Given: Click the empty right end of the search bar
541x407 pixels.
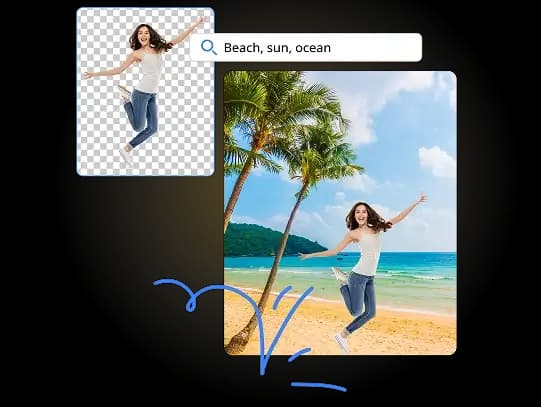Looking at the screenshot, I should pos(386,47).
